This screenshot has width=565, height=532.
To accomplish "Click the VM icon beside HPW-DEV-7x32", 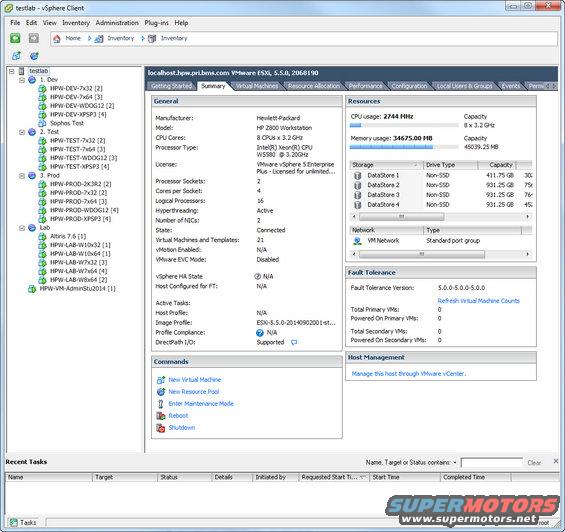I will (42, 88).
